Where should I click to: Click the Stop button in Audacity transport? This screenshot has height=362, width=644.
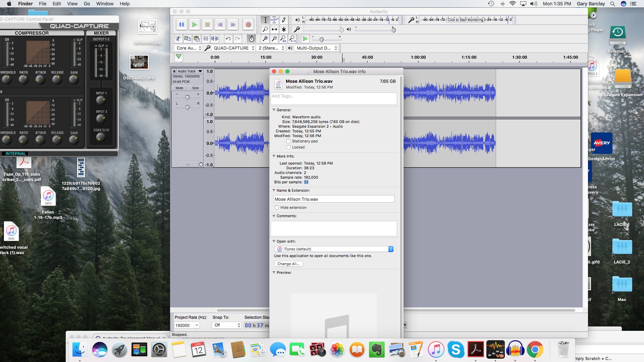[x=207, y=24]
